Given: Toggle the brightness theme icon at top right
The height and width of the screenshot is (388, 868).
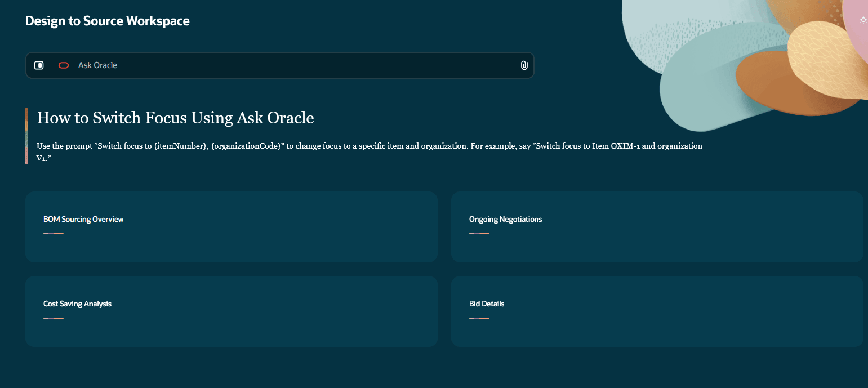Looking at the screenshot, I should (863, 20).
